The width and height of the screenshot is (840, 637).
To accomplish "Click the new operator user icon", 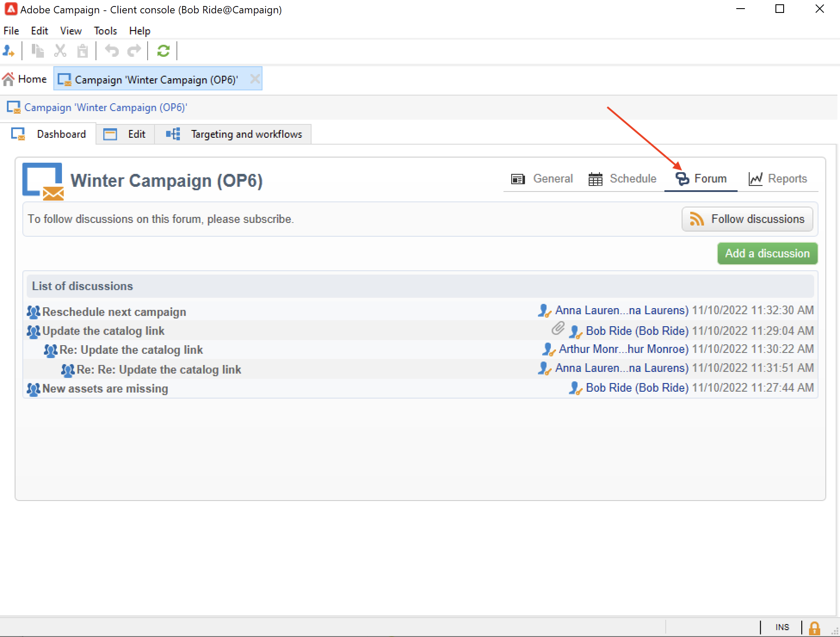I will [9, 51].
